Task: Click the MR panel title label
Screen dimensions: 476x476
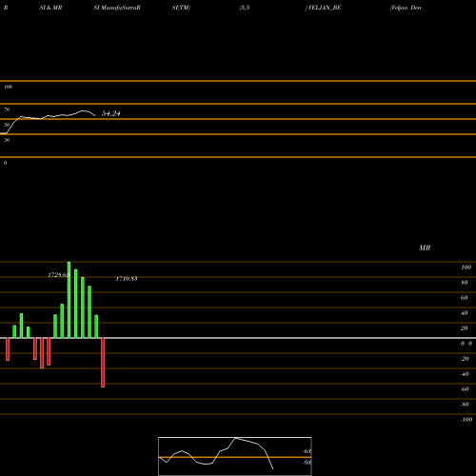Action: pyautogui.click(x=425, y=248)
